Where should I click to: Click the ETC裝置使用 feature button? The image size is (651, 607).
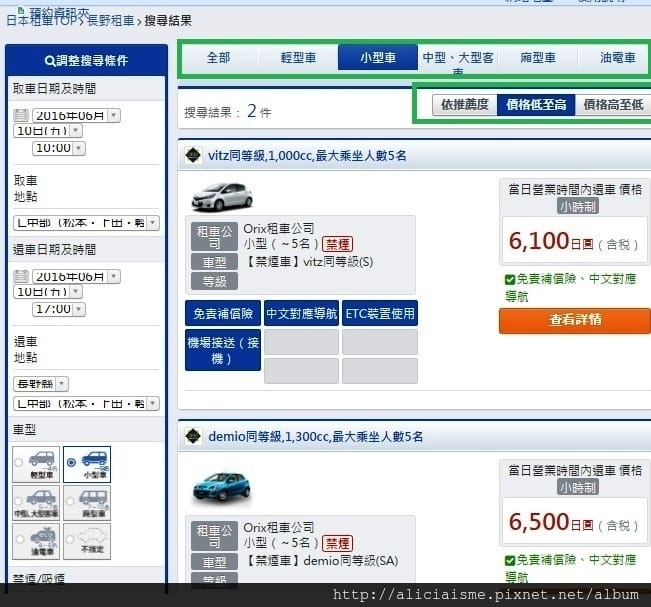click(x=380, y=313)
